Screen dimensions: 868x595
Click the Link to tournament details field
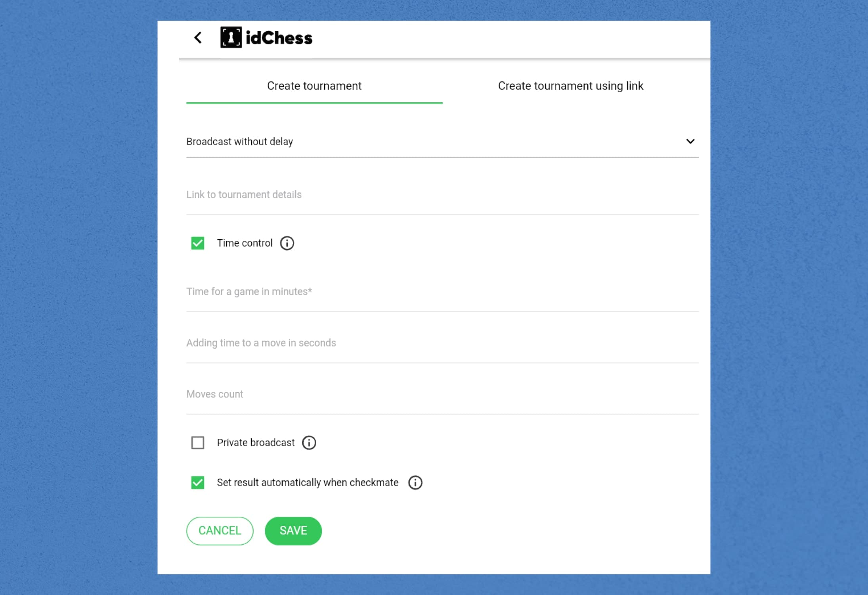coord(442,194)
